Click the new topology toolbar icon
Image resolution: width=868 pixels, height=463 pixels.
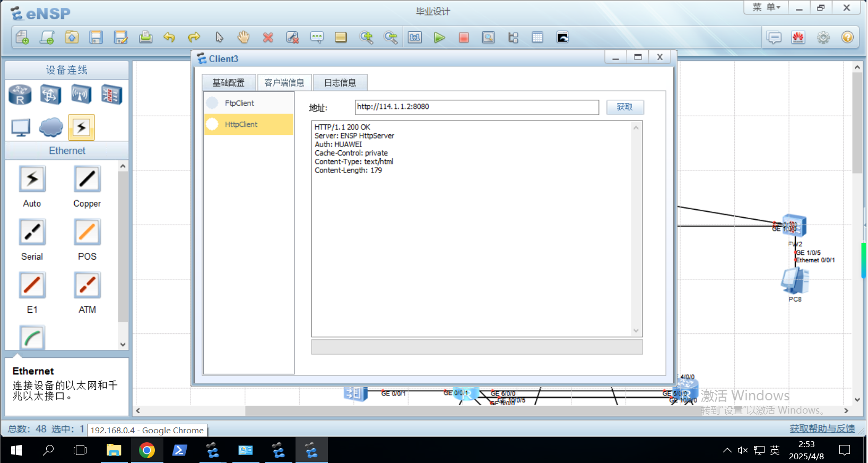click(22, 37)
